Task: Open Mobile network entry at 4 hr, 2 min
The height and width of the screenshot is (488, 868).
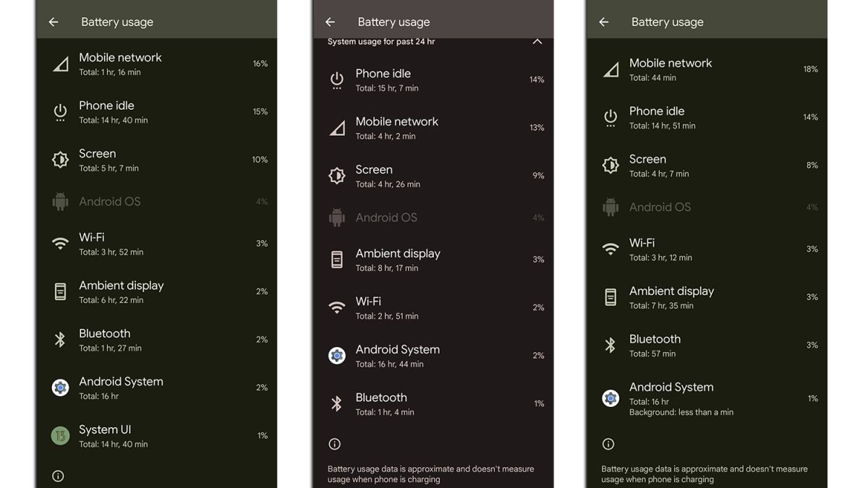Action: [433, 128]
